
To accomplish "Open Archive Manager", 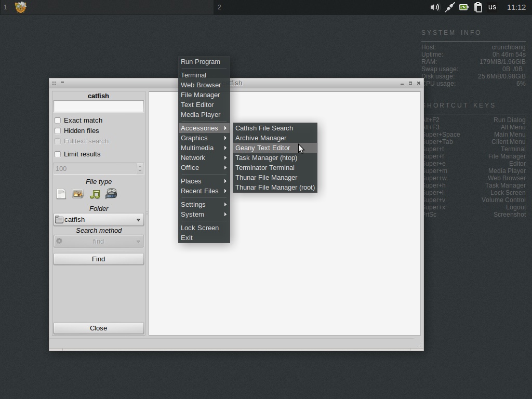I will tap(275, 138).
